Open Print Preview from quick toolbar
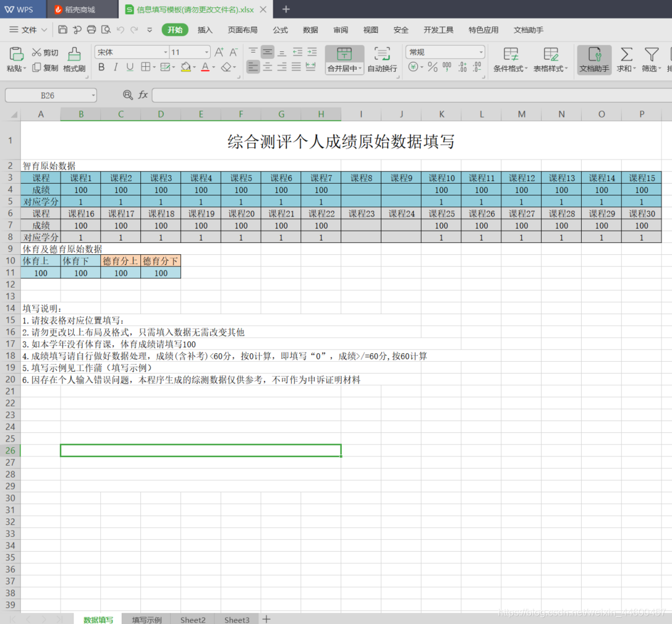 coord(106,30)
